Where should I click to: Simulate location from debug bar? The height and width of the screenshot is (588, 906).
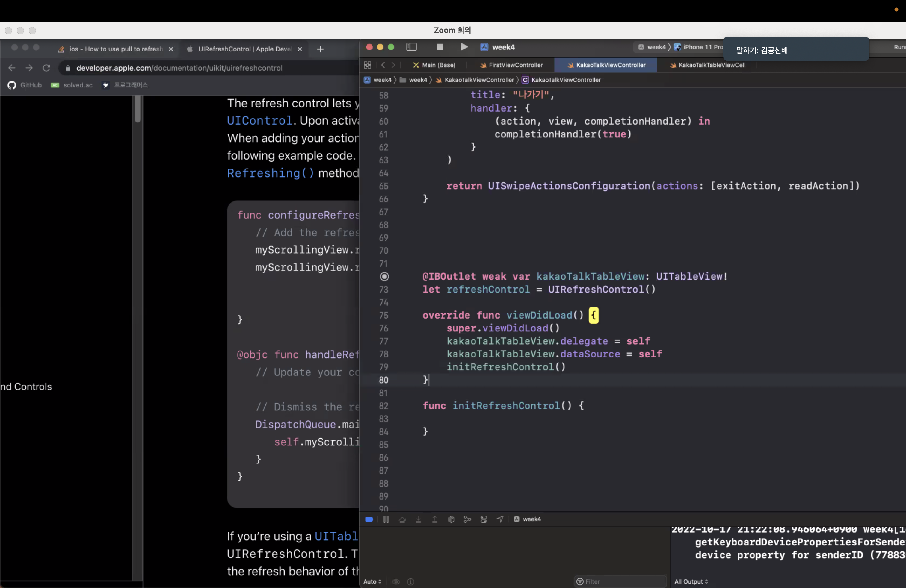(500, 519)
